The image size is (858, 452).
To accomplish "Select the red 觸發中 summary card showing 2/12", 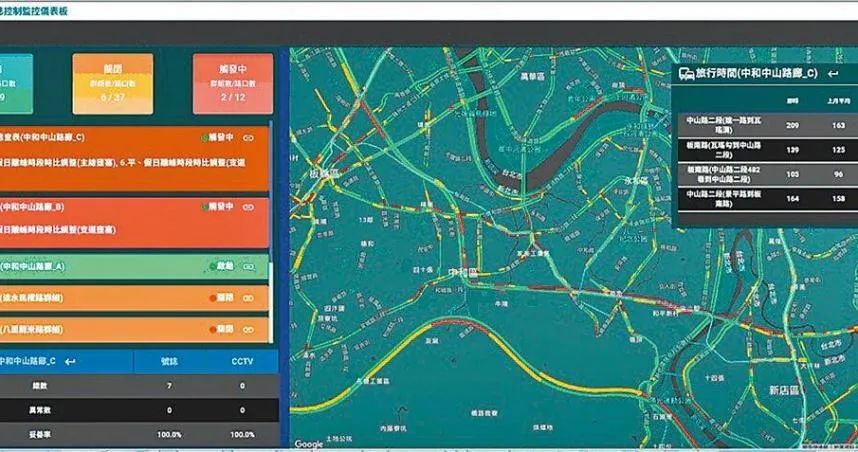I will click(x=233, y=84).
